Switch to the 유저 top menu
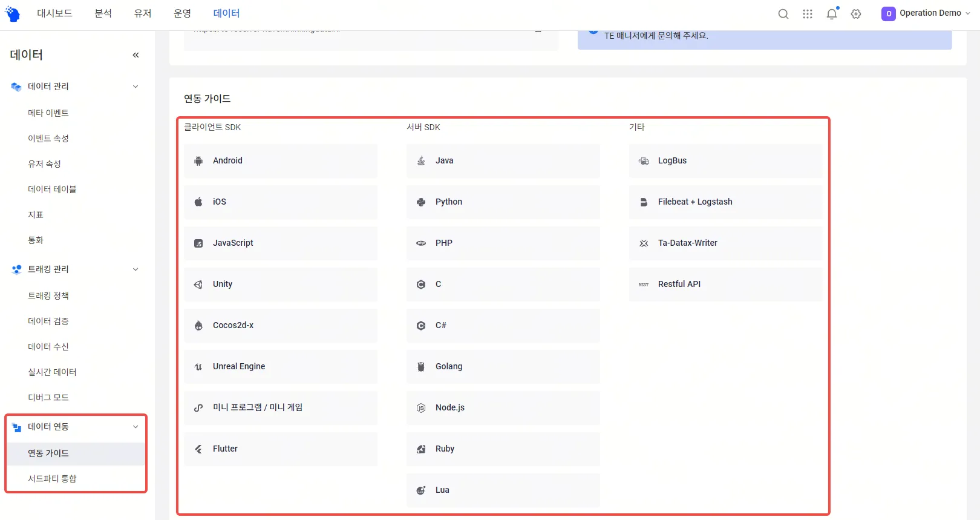The image size is (980, 520). click(143, 13)
